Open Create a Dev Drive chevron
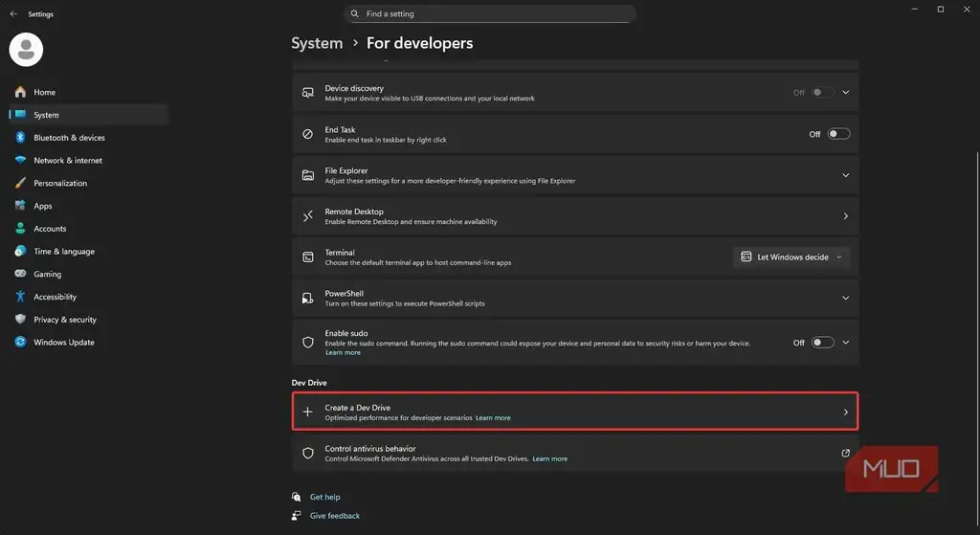The height and width of the screenshot is (535, 980). point(846,412)
